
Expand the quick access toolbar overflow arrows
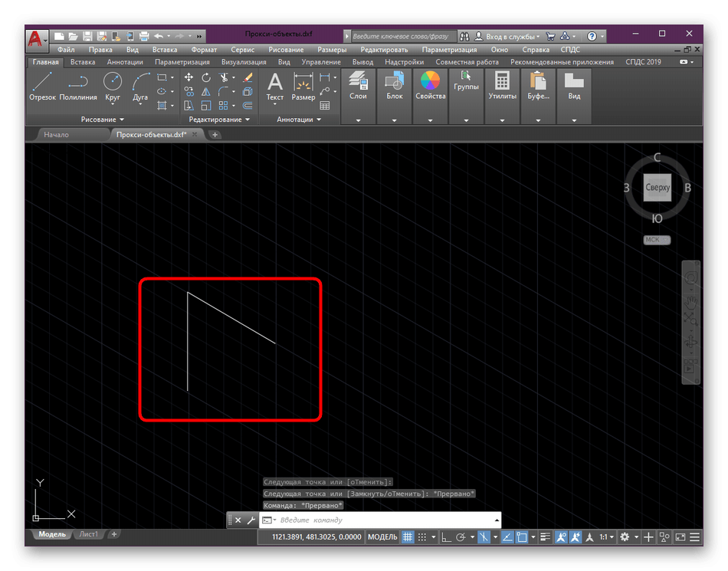pos(199,36)
